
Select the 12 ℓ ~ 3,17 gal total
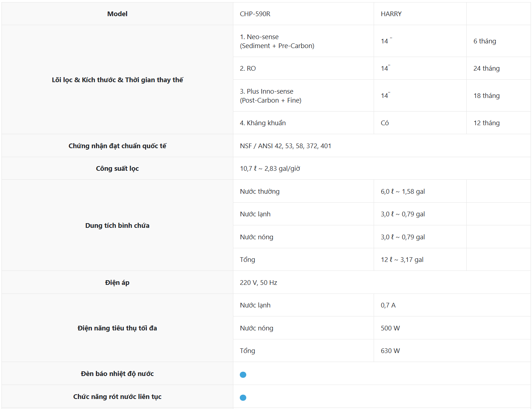[402, 260]
